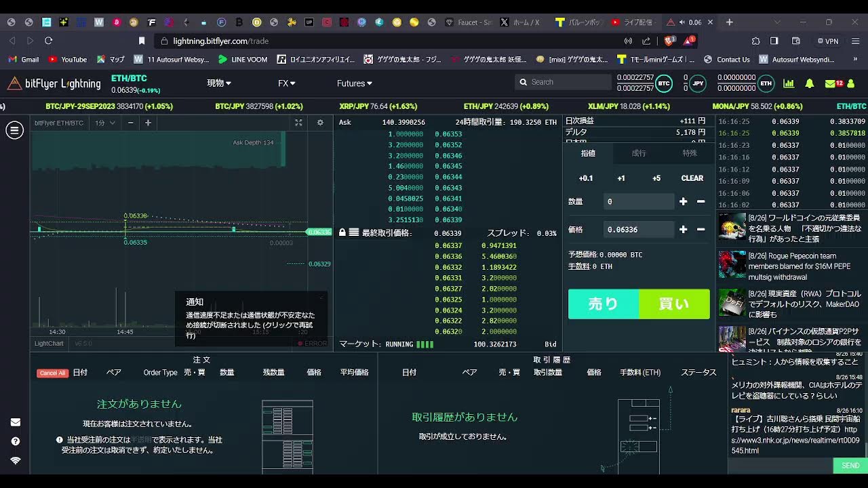Add +0.1 to order quantity
The image size is (868, 488).
(585, 178)
